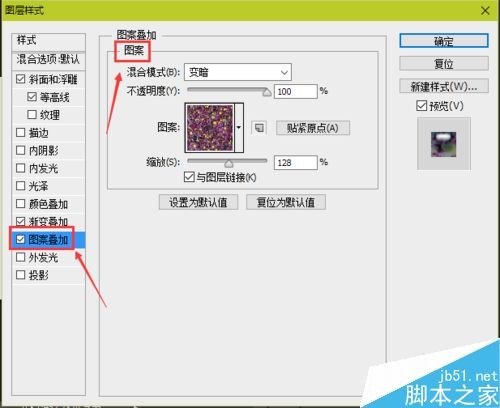Click the 复位 button
Viewport: 500px width, 408px height.
pos(444,63)
